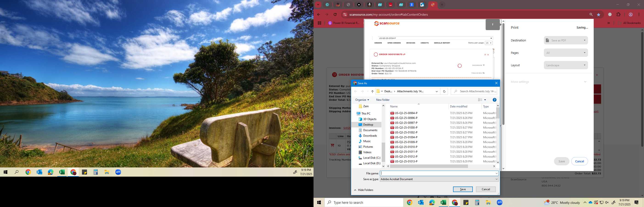Open Chrome's three-dot menu
Image resolution: width=644 pixels, height=207 pixels.
[639, 14]
